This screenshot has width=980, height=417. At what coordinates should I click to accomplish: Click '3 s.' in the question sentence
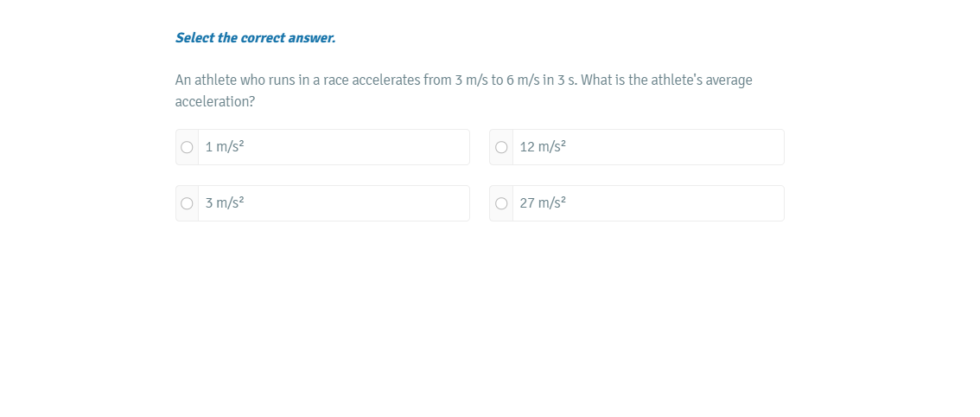pyautogui.click(x=568, y=80)
